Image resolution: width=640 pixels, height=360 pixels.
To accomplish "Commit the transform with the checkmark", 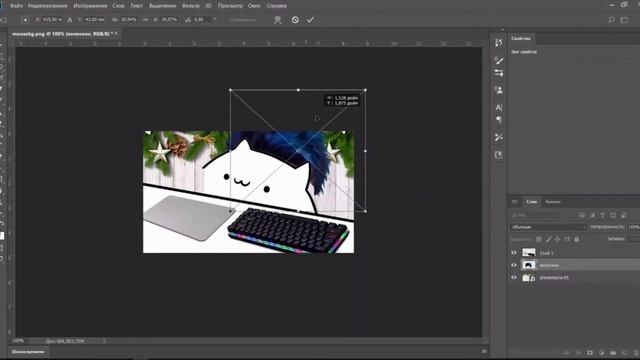I will pos(310,20).
